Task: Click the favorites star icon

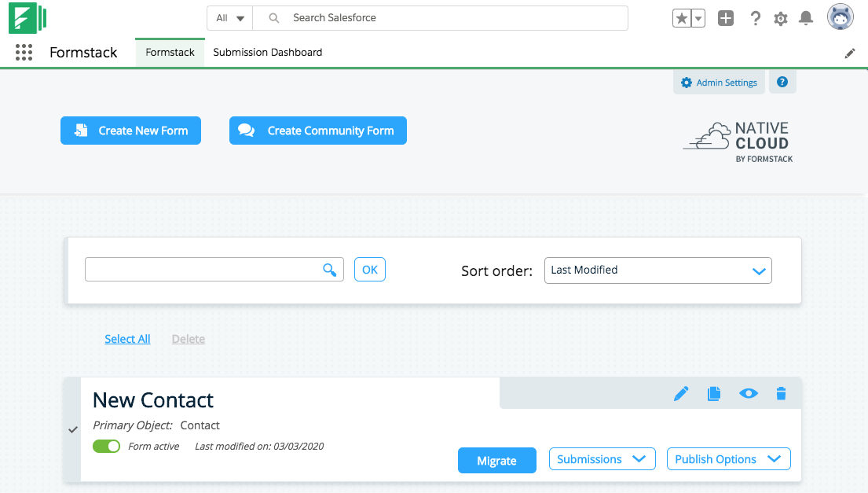Action: pos(681,19)
